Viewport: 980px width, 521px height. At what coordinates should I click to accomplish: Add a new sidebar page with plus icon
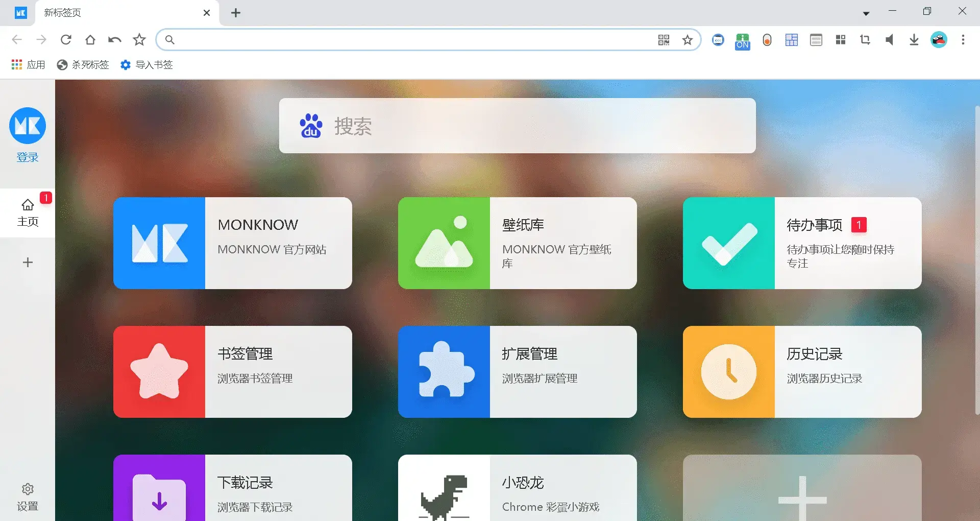point(28,263)
